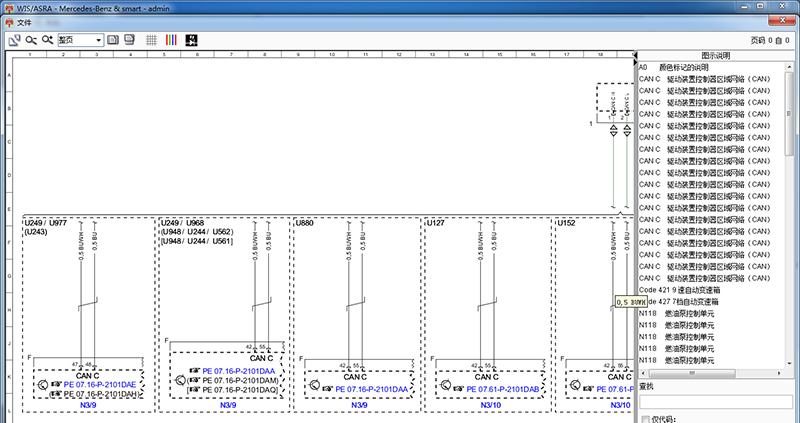Screen dimensions: 800x423
Task: Click transistor symbol in U249/U968 block
Action: tap(181, 381)
